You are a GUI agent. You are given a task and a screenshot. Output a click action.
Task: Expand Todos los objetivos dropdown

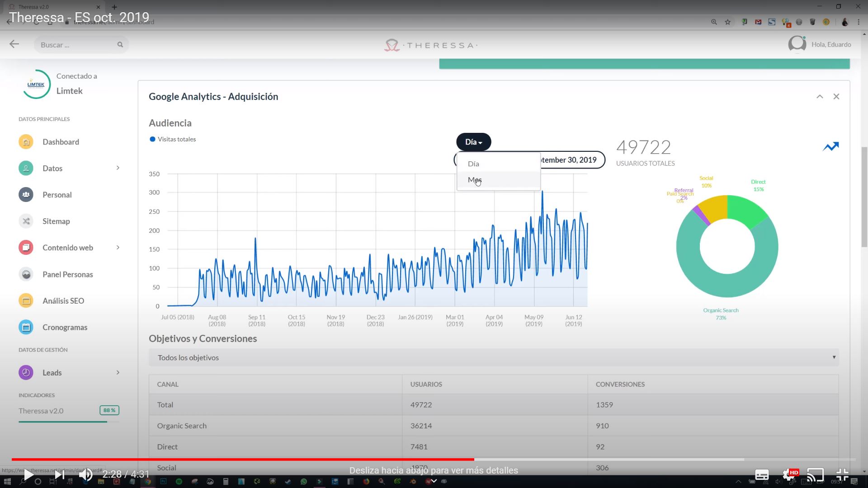tap(834, 357)
